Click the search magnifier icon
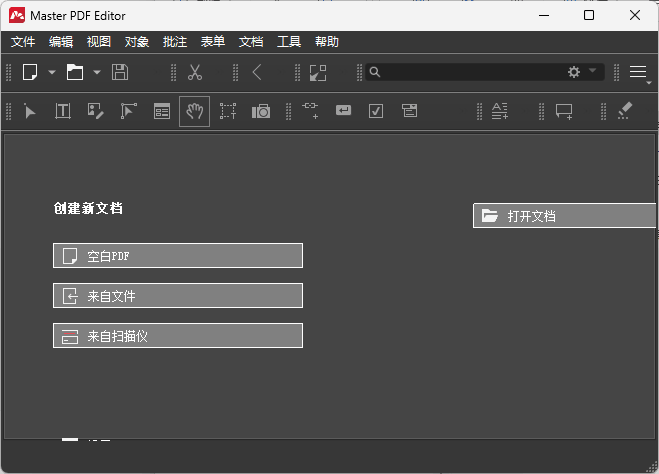Image resolution: width=659 pixels, height=474 pixels. pos(374,72)
